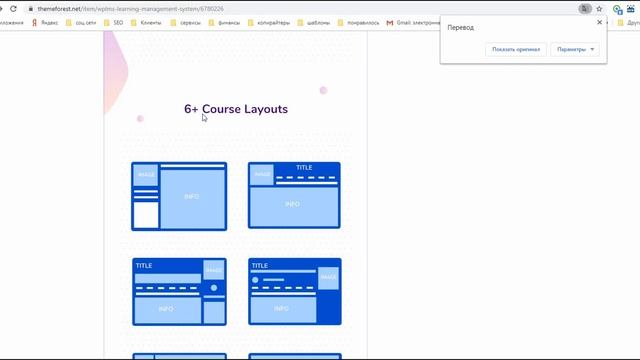
Task: Click the padlock site info icon
Action: [31, 9]
